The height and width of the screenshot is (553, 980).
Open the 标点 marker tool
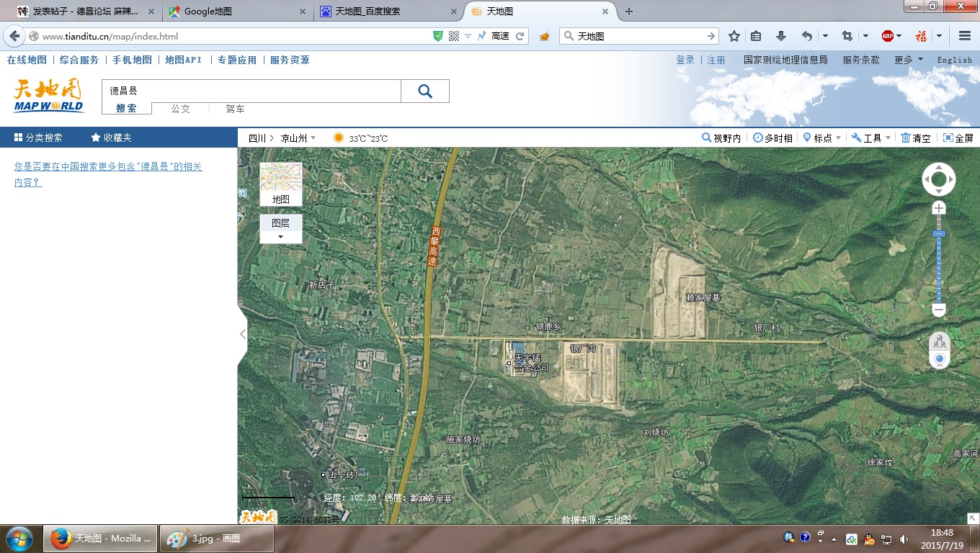point(821,138)
